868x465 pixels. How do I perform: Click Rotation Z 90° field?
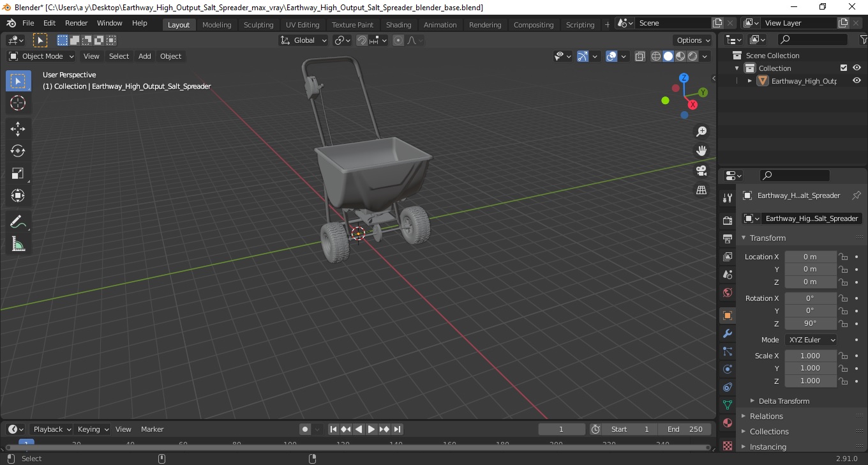click(x=811, y=323)
